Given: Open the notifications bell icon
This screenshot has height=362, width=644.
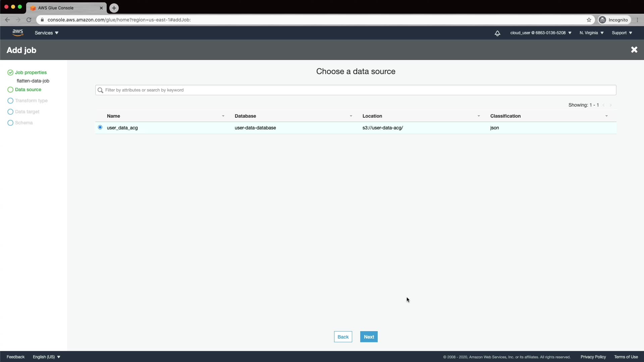Looking at the screenshot, I should coord(497,33).
